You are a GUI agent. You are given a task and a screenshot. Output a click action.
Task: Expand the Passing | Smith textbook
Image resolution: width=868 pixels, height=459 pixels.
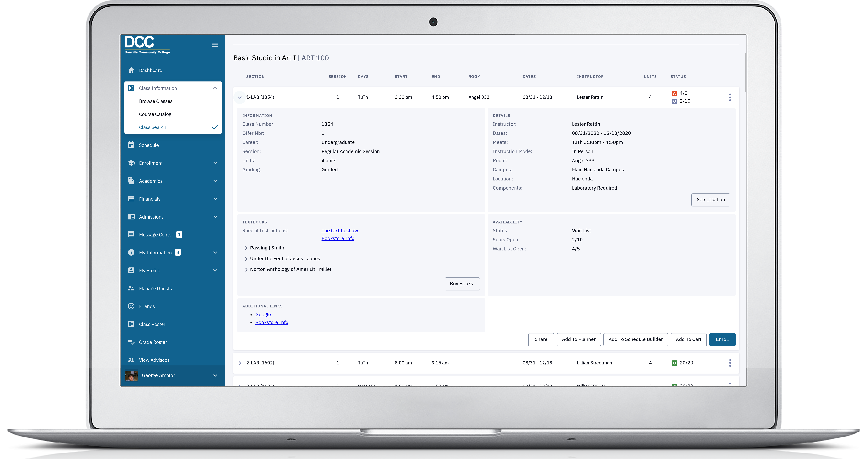[x=246, y=248]
